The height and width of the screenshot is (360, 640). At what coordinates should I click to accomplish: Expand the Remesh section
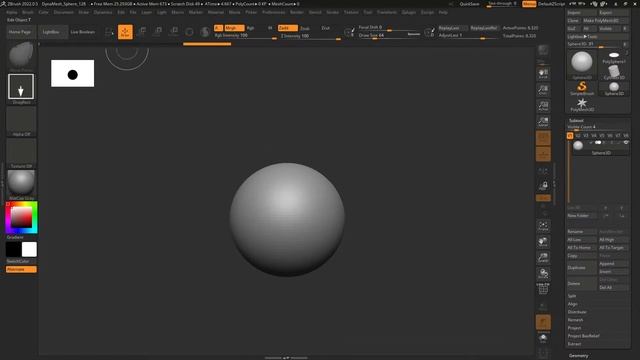click(x=575, y=320)
